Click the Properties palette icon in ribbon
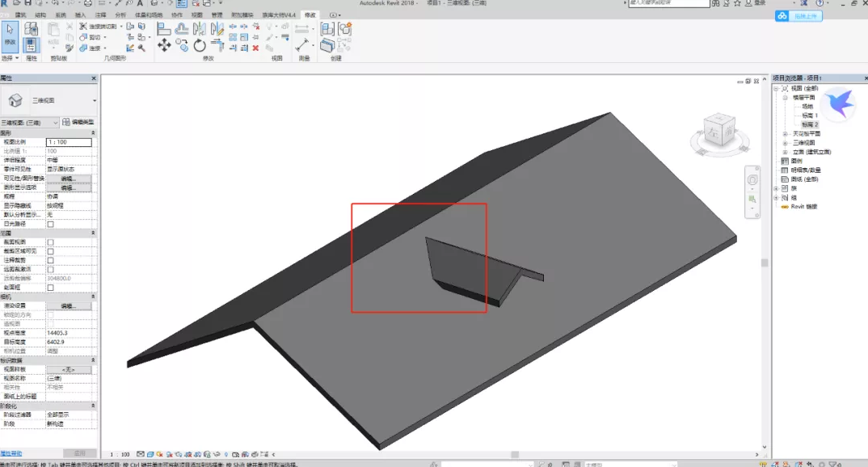This screenshot has height=467, width=868. (x=32, y=44)
